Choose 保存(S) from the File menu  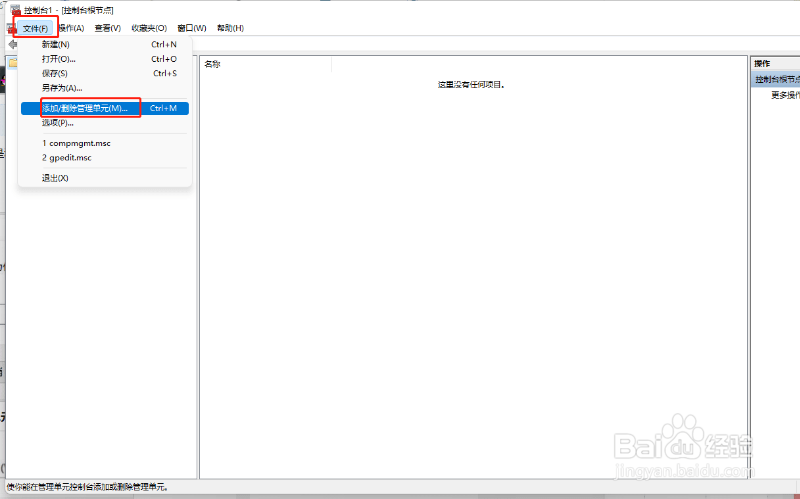click(105, 73)
